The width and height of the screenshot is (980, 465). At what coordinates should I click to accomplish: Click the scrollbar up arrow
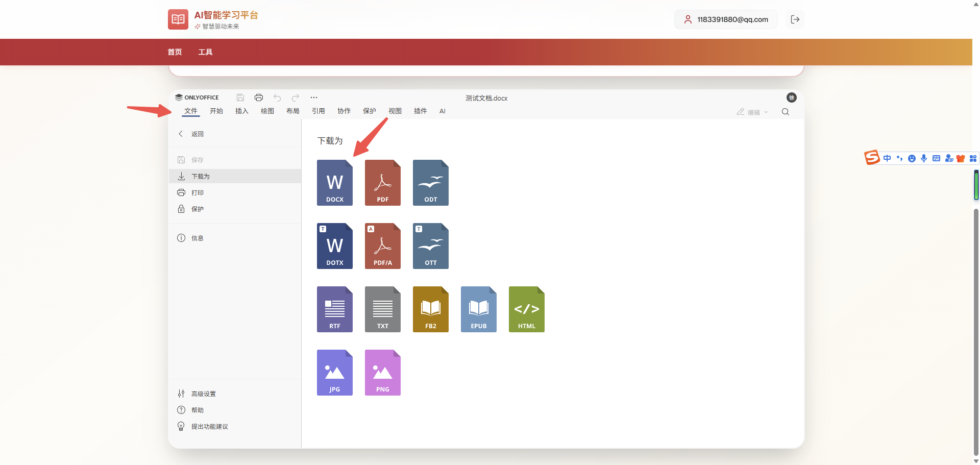coord(976,4)
